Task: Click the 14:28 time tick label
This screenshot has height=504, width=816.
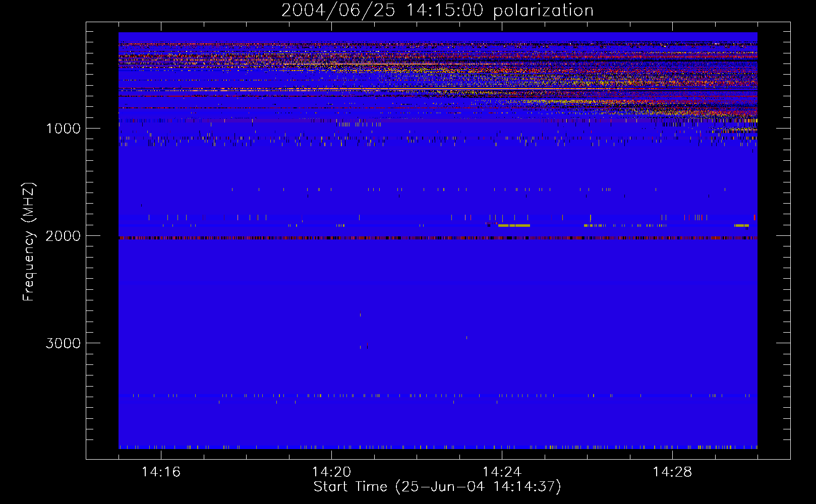Action: click(x=672, y=472)
